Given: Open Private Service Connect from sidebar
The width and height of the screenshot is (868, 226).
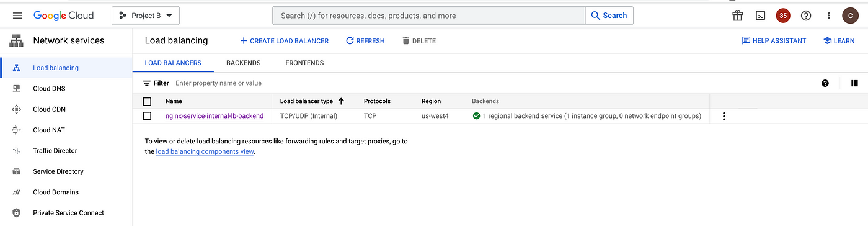Looking at the screenshot, I should coord(66,213).
